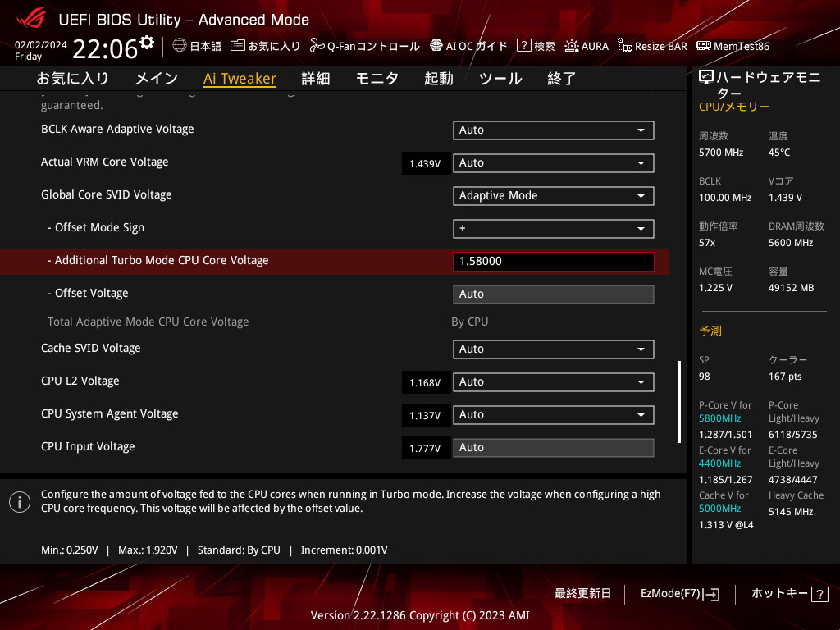Screen dimensions: 840x630
Task: Click Additional Turbo Mode CPU Core Voltage field
Action: (553, 262)
